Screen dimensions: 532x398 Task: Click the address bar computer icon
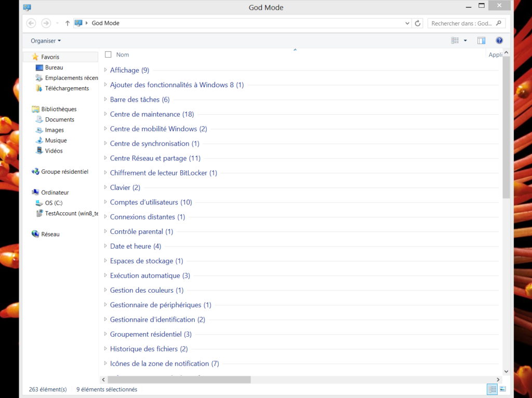[x=78, y=23]
